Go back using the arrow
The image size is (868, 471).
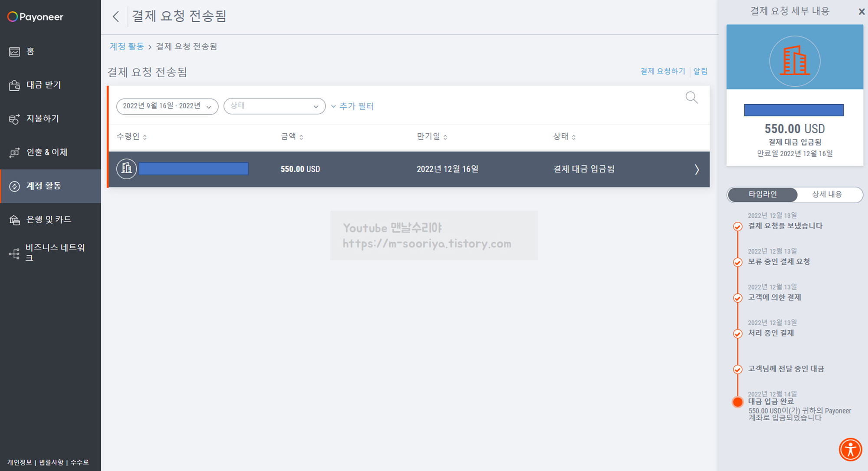coord(115,16)
